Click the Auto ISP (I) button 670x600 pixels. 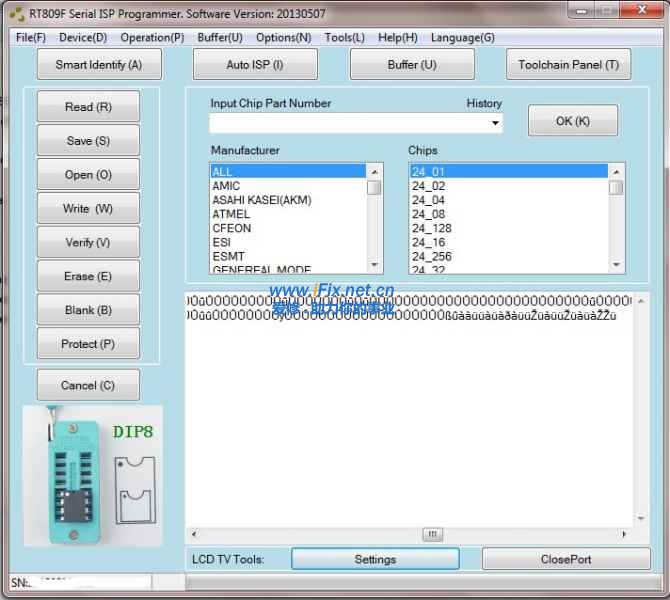pos(255,65)
